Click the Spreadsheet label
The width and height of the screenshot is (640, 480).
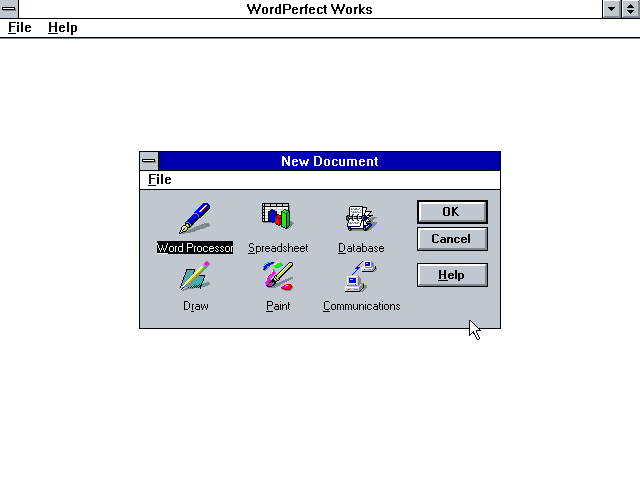tap(278, 248)
